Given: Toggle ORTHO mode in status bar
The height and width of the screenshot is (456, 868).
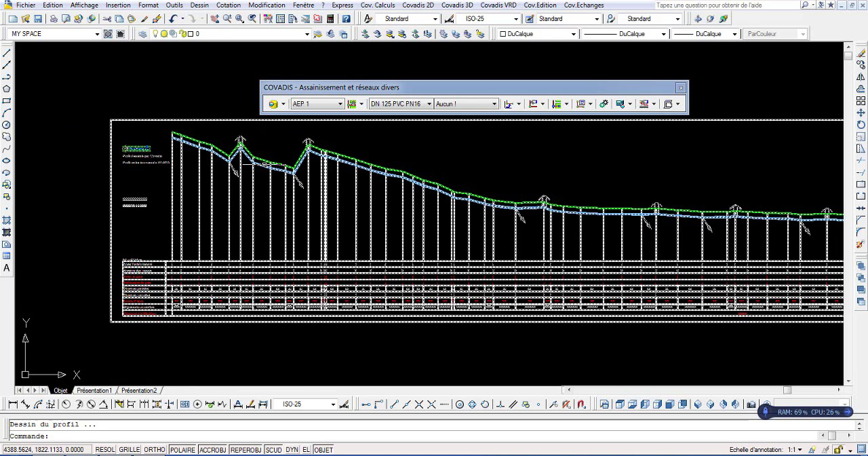Looking at the screenshot, I should (155, 450).
